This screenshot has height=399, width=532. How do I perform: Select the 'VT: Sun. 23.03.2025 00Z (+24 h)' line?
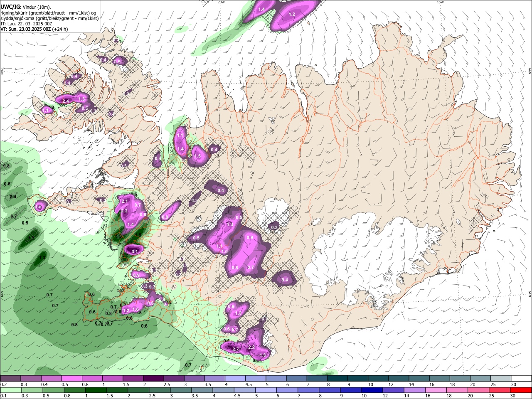pos(34,29)
